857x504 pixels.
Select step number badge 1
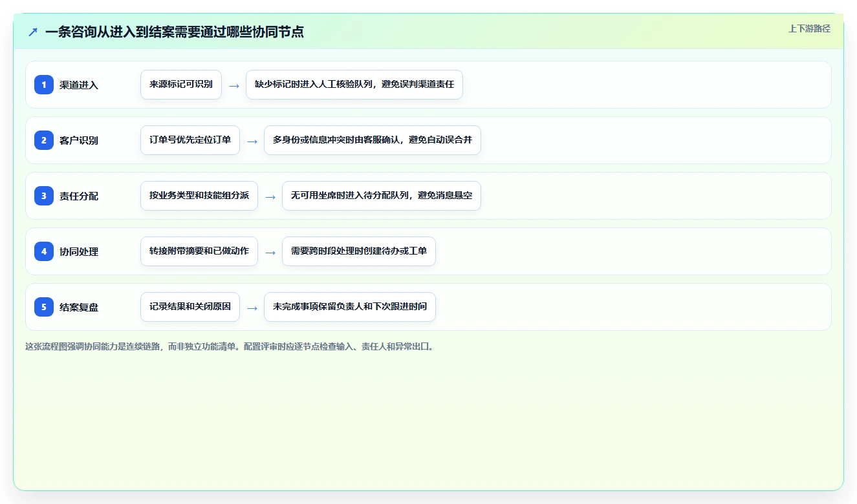pyautogui.click(x=44, y=85)
